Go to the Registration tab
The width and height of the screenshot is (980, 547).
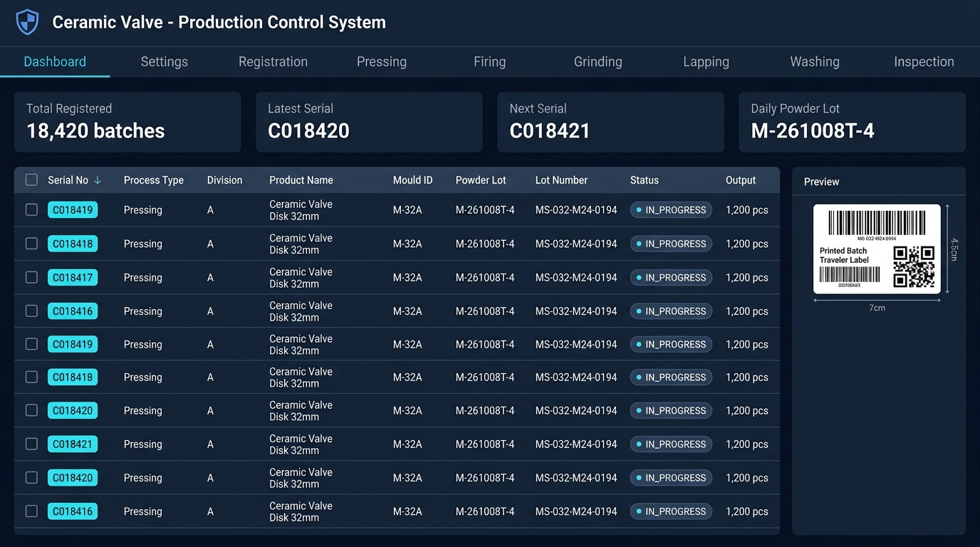(x=273, y=62)
